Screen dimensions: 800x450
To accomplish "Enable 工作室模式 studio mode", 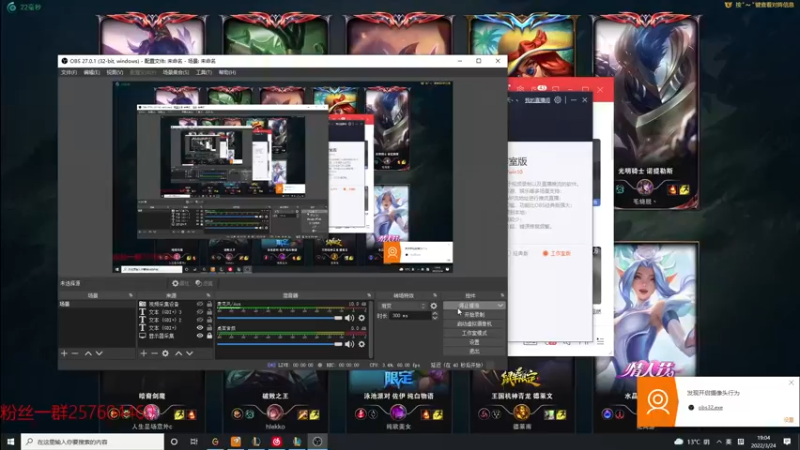I will pyautogui.click(x=474, y=333).
